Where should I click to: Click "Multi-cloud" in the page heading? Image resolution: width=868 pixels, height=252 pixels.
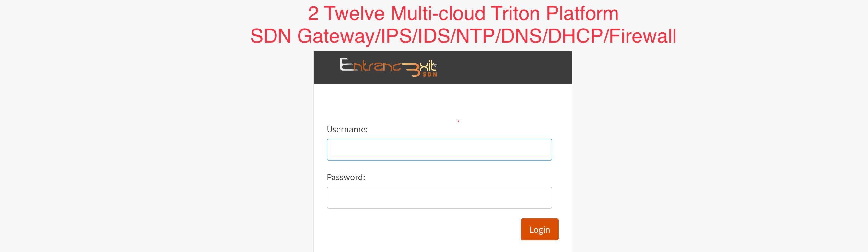438,14
